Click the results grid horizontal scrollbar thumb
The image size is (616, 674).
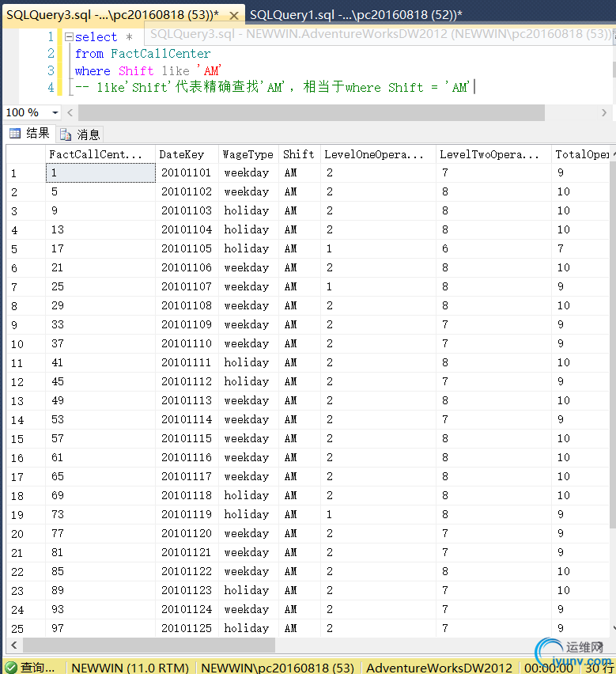coord(149,646)
